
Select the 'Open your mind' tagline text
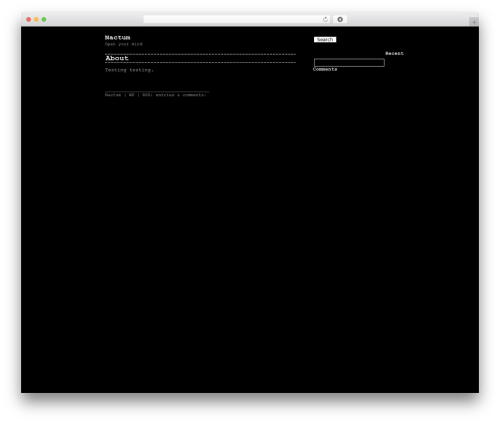pyautogui.click(x=123, y=44)
